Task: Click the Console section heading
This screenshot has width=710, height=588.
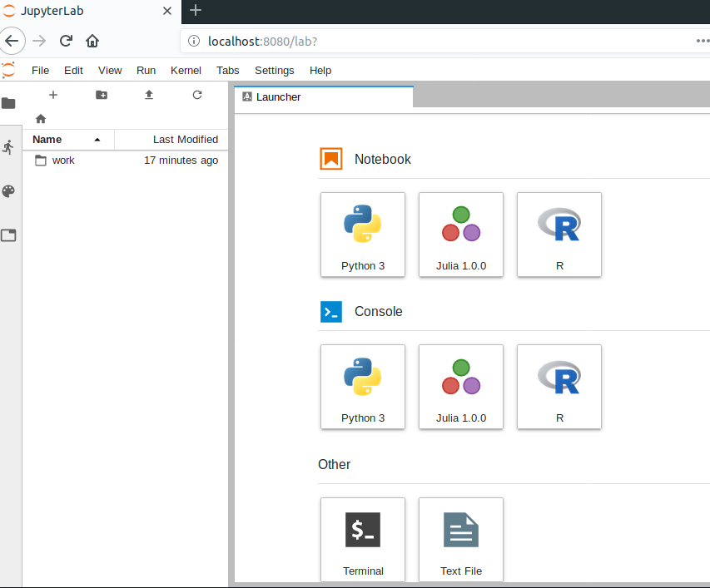Action: tap(379, 311)
